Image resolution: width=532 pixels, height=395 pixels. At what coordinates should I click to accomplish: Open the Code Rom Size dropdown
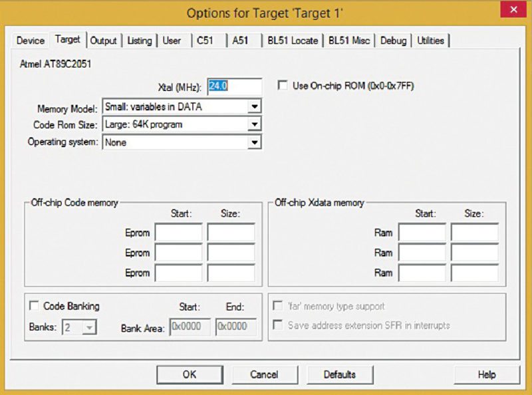pyautogui.click(x=253, y=124)
